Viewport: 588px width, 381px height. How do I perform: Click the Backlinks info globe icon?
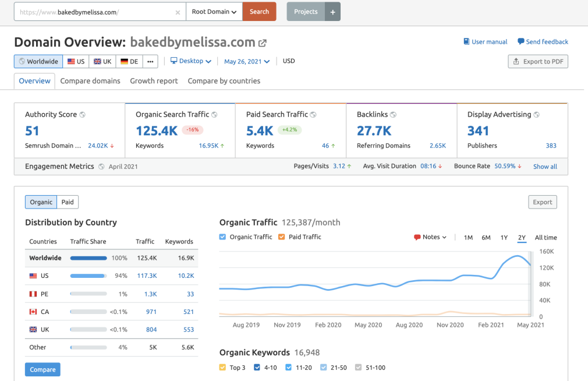[394, 115]
